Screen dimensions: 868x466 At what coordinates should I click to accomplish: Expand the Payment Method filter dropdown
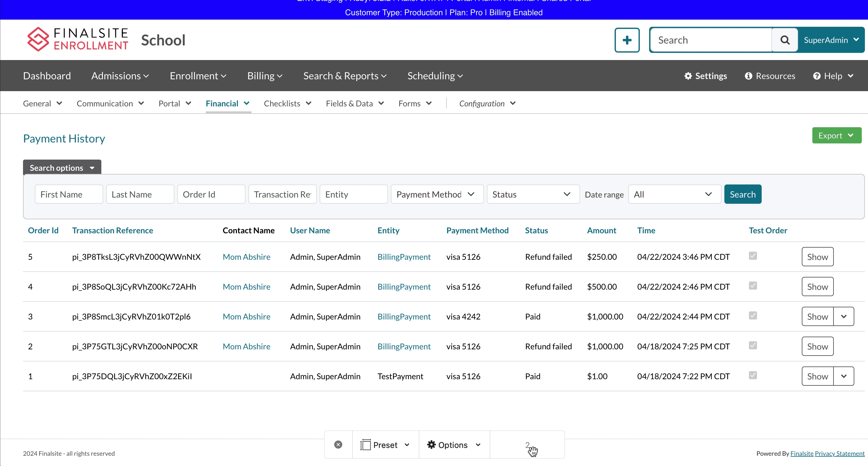pos(437,194)
